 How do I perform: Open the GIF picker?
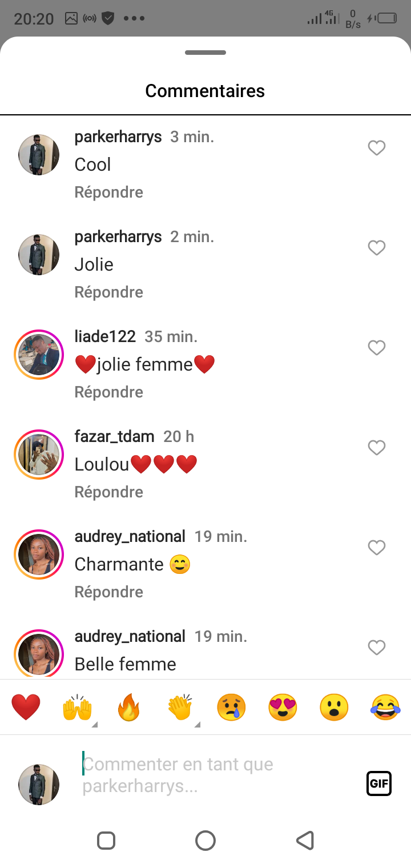click(379, 783)
